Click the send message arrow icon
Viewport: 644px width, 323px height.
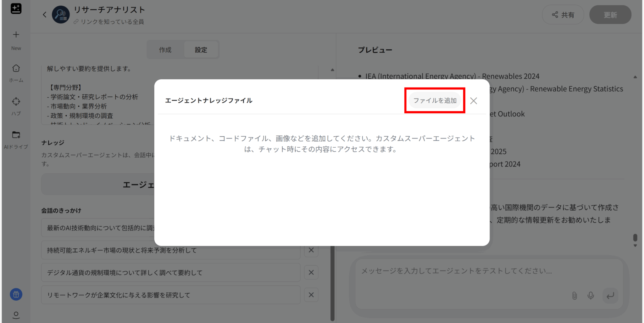point(610,296)
